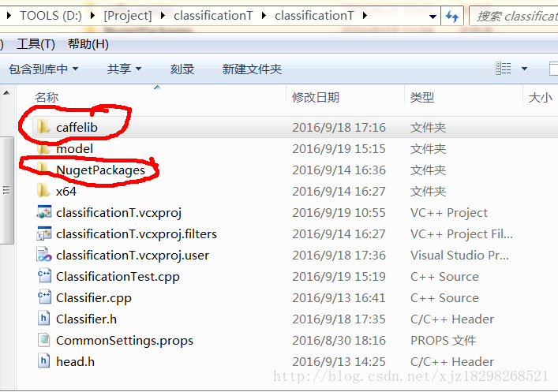Select ClassificationTest.cpp file icon
The width and height of the screenshot is (558, 392).
click(44, 276)
